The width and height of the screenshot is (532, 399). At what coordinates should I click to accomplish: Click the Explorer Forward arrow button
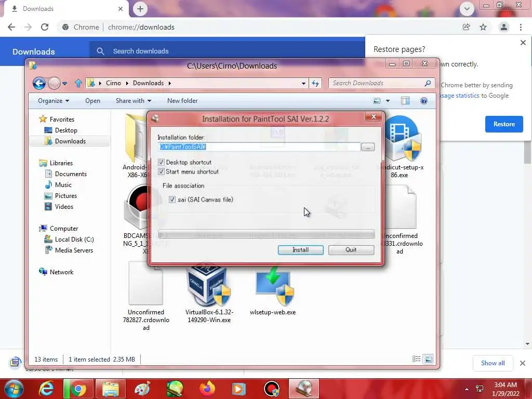coord(54,83)
